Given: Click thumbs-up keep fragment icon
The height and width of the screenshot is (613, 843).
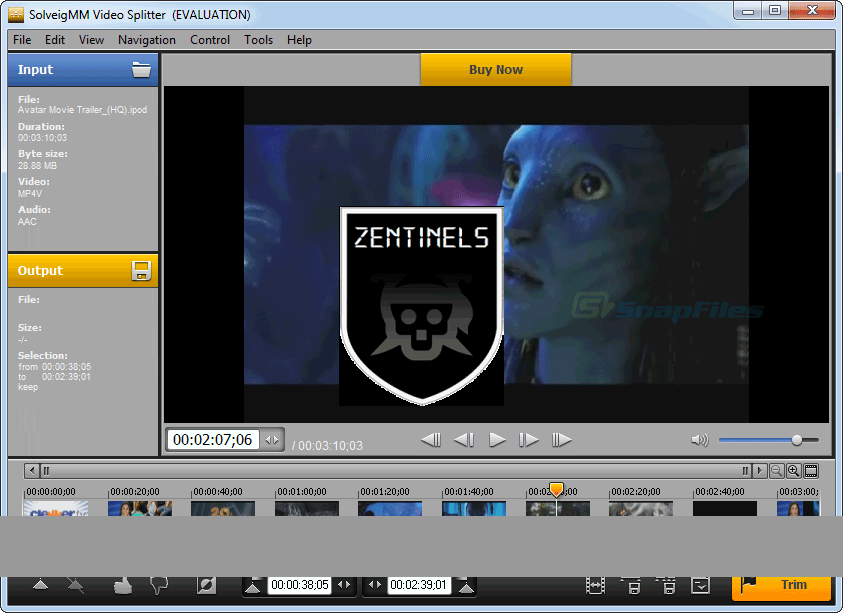Looking at the screenshot, I should click(123, 585).
